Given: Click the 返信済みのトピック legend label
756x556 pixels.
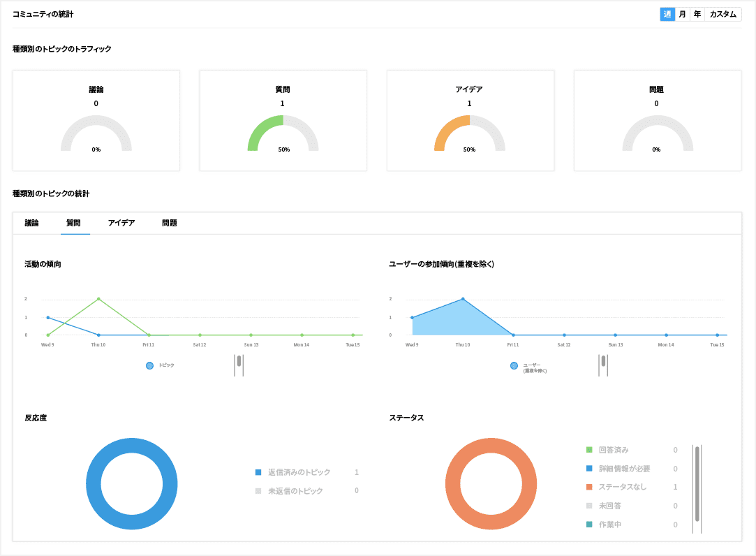Looking at the screenshot, I should [299, 472].
